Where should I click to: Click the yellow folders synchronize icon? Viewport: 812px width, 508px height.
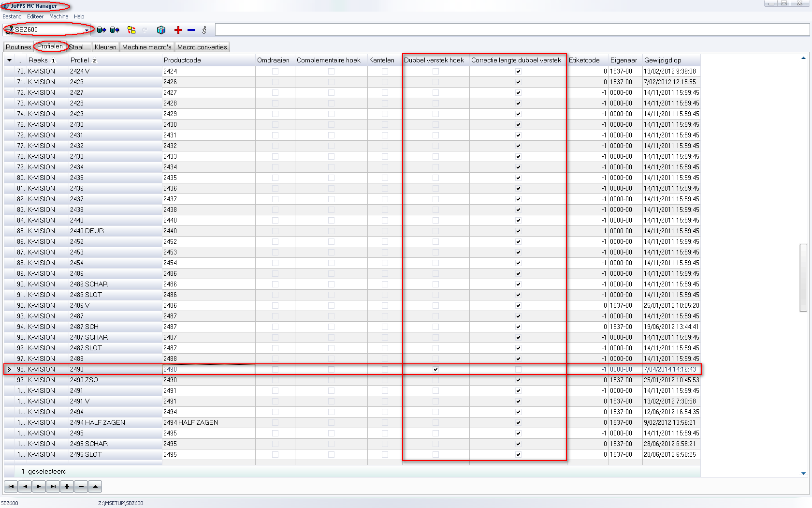click(131, 30)
